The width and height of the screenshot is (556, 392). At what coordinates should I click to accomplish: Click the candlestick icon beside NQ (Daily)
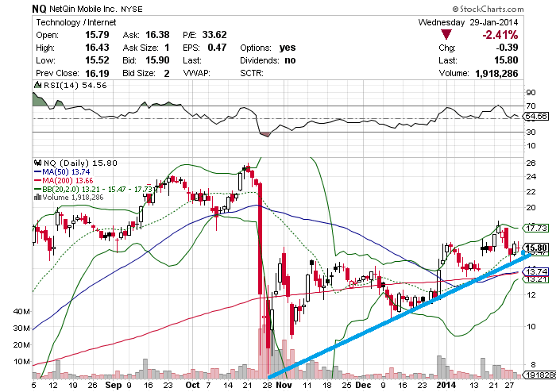pos(37,163)
